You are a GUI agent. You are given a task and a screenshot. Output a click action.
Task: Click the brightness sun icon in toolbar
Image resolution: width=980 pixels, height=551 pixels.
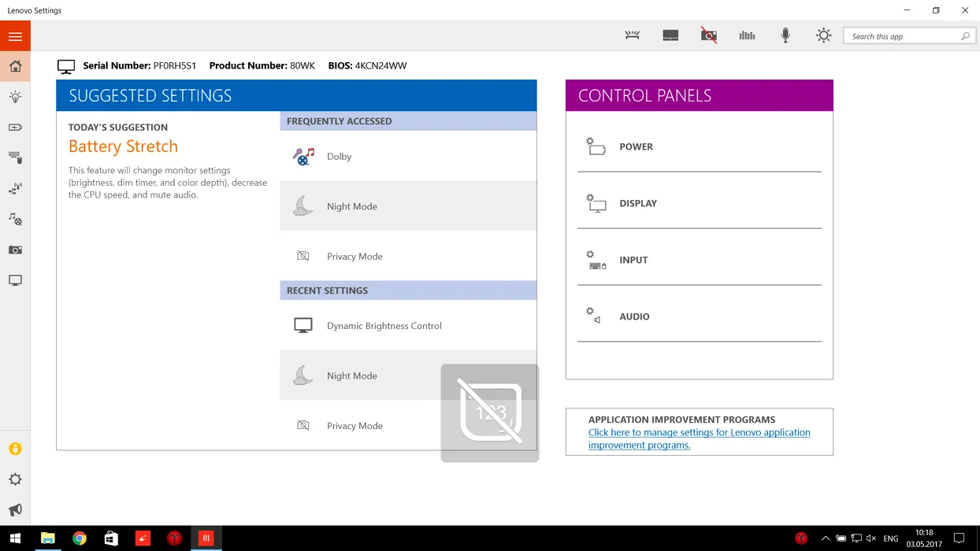823,35
